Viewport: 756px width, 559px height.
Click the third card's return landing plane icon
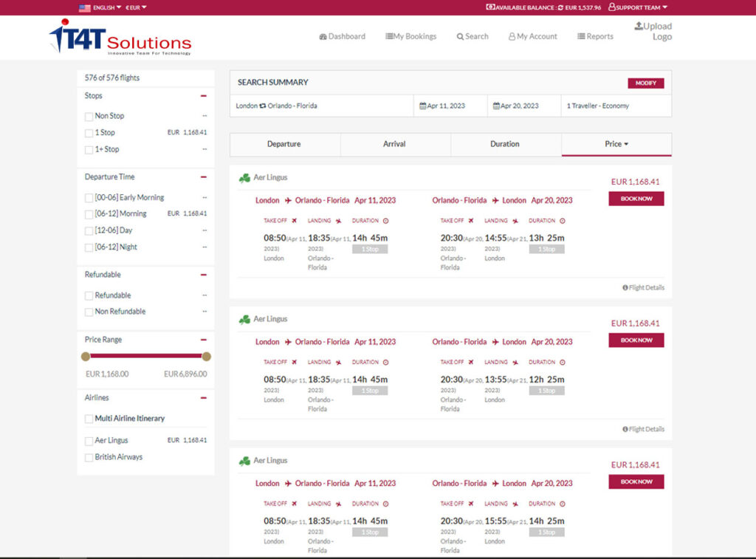pyautogui.click(x=515, y=504)
